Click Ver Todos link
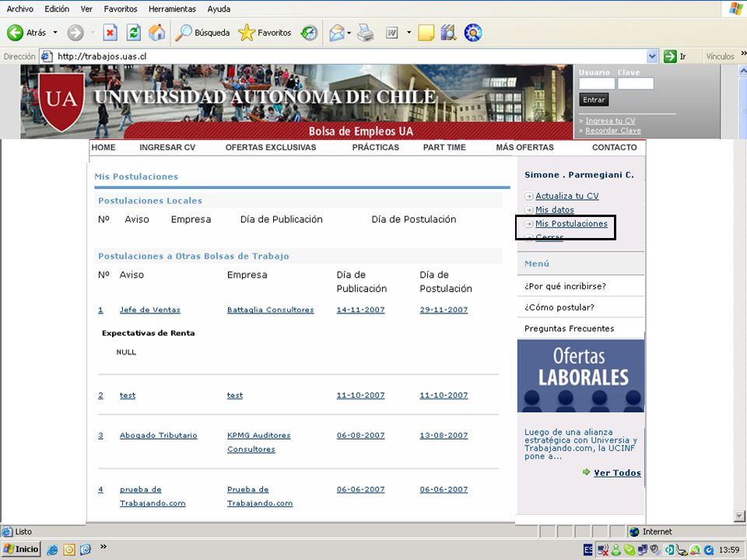Screen dimensions: 747x560 617,473
